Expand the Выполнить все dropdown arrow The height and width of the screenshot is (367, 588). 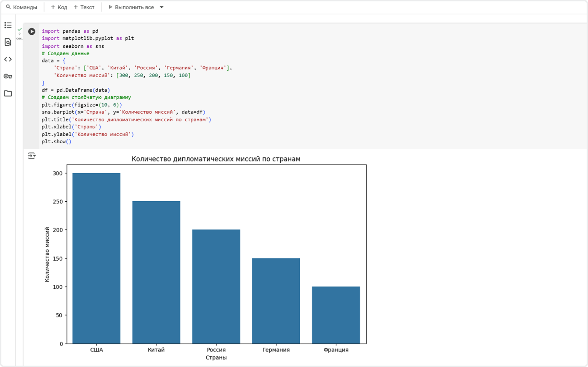[162, 7]
